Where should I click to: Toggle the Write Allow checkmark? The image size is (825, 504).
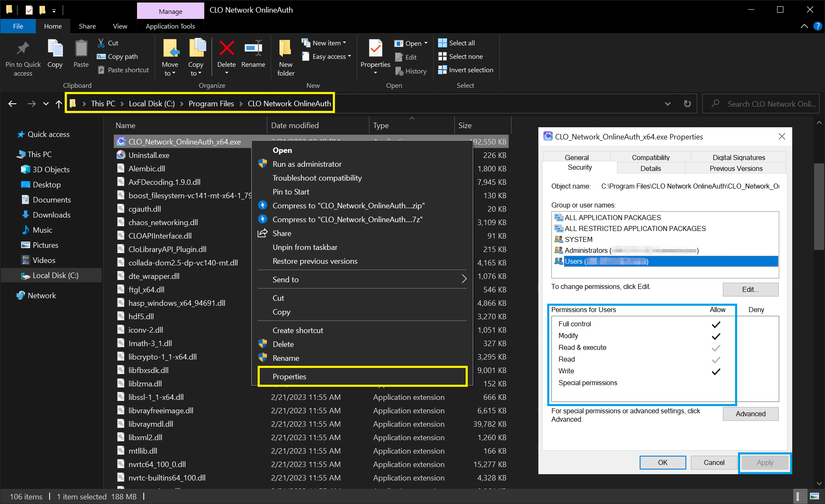tap(716, 371)
